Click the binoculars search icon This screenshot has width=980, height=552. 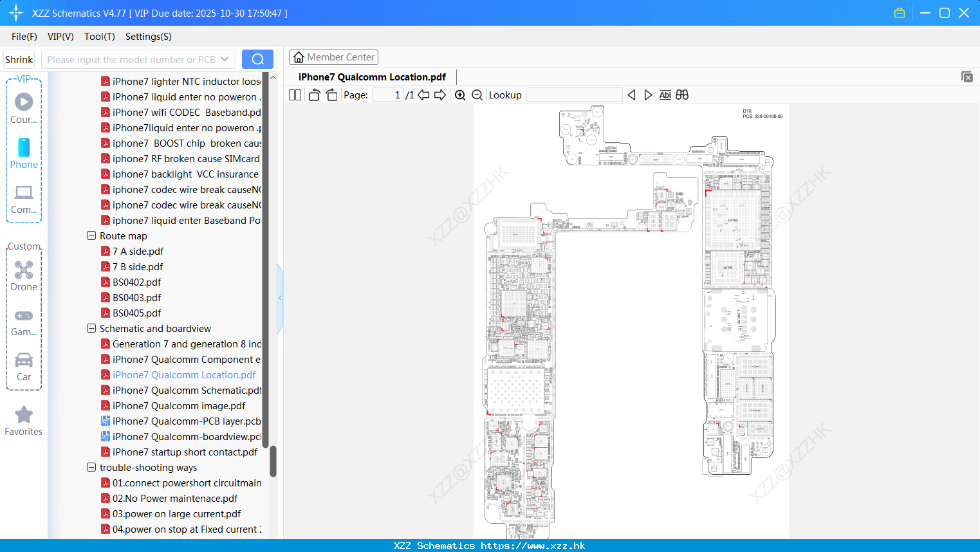[x=682, y=95]
